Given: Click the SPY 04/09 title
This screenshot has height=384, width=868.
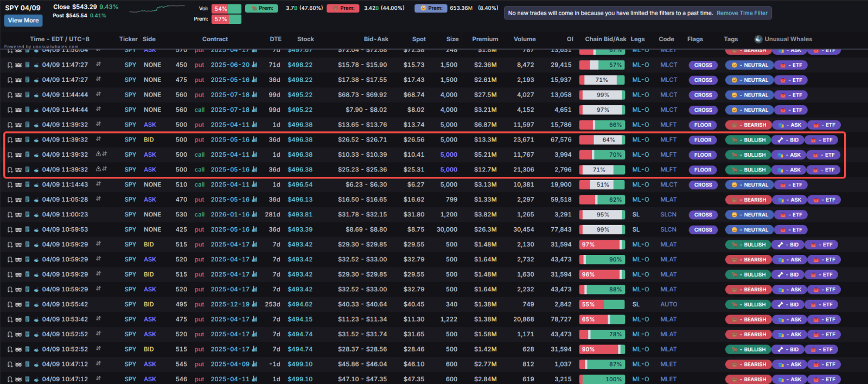Looking at the screenshot, I should [23, 8].
